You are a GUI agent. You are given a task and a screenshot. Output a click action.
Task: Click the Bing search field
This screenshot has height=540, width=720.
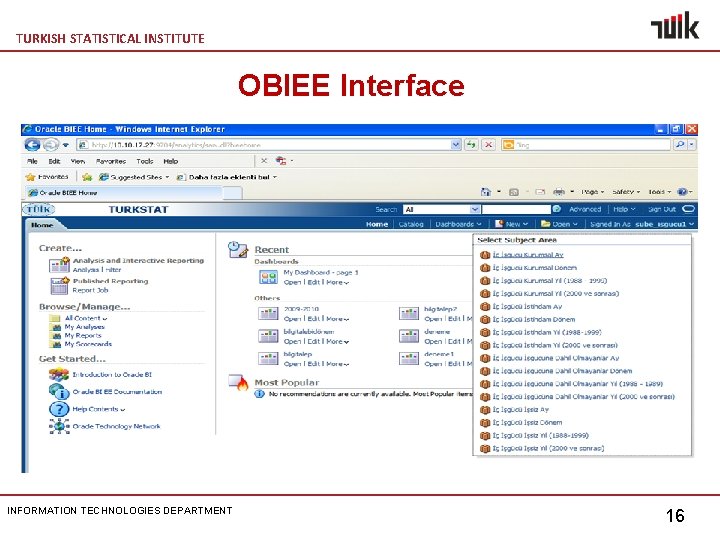[586, 145]
